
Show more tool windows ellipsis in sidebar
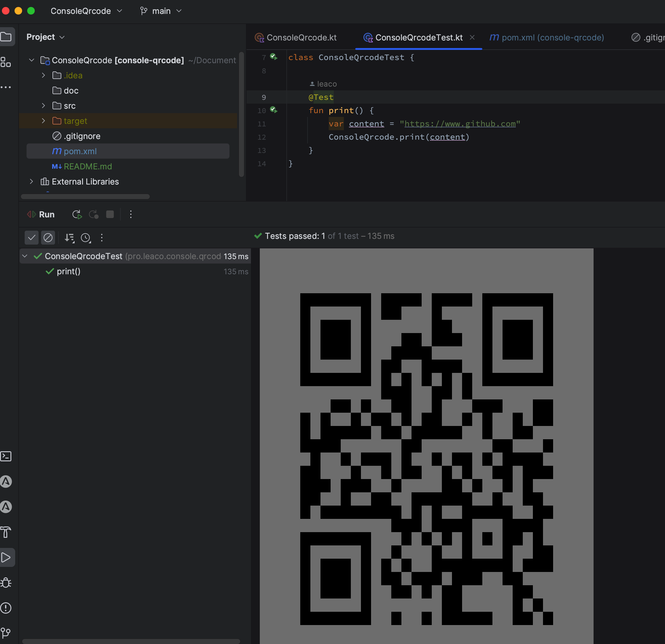coord(6,87)
